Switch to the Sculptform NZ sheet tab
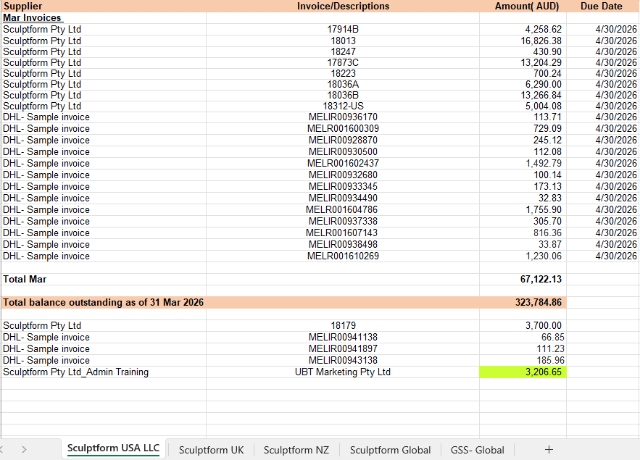 click(x=296, y=450)
